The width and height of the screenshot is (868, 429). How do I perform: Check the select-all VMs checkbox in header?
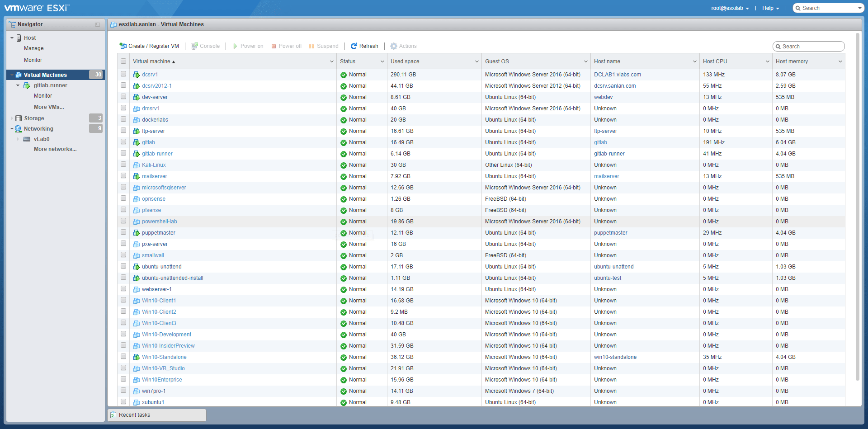tap(123, 61)
